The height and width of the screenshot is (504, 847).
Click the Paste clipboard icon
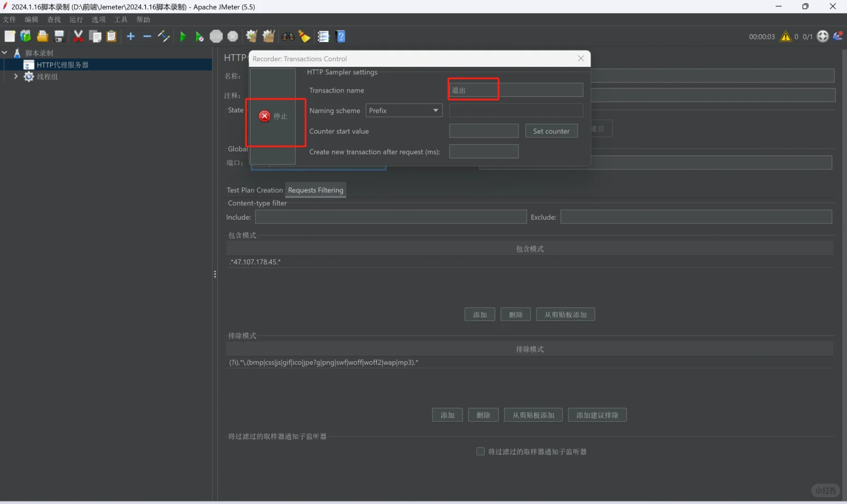[112, 36]
